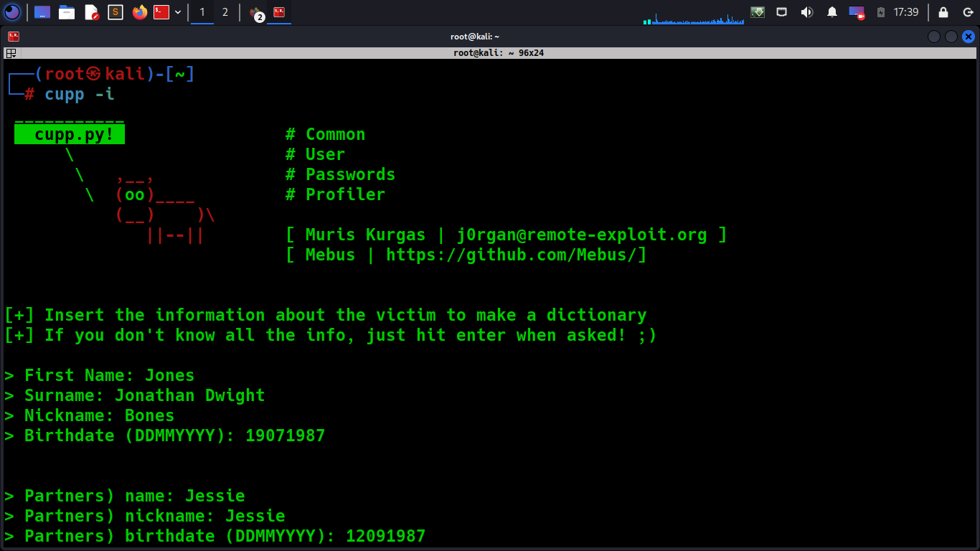Lock the screen with padlock icon
The height and width of the screenshot is (551, 980).
tap(943, 12)
